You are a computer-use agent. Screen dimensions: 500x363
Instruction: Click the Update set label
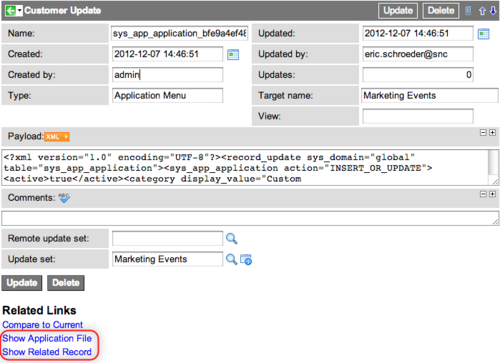pos(32,259)
